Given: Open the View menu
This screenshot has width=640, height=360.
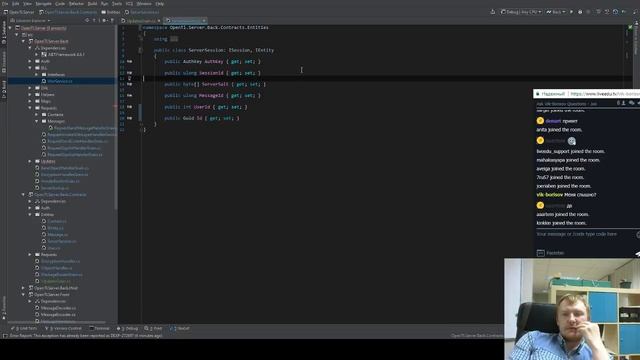Looking at the screenshot, I should point(27,4).
